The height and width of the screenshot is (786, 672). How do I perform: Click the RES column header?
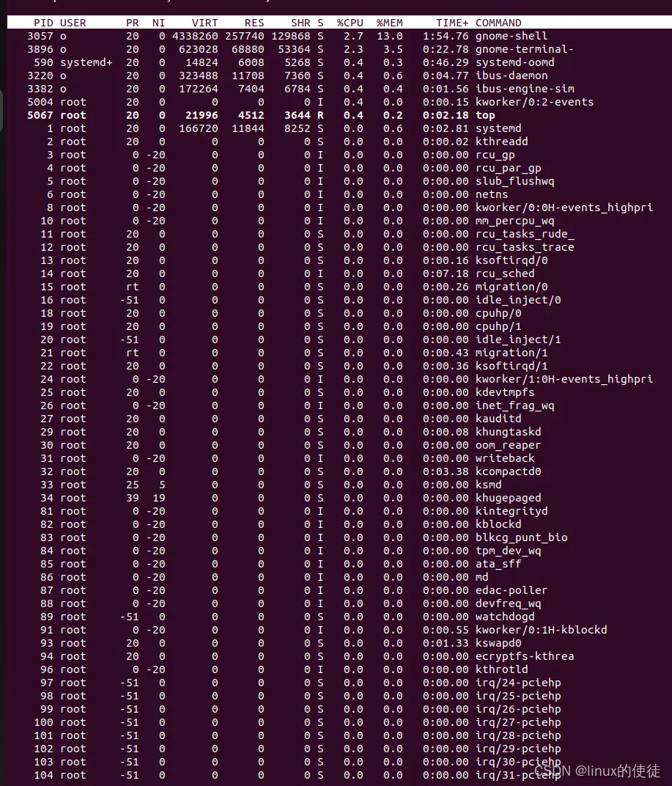tap(254, 23)
